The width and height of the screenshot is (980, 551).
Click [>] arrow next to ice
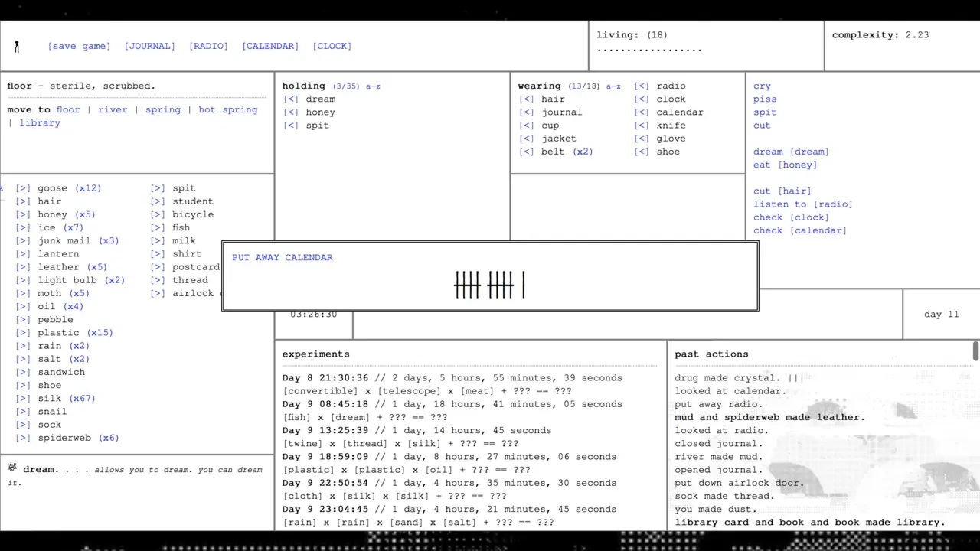[23, 227]
